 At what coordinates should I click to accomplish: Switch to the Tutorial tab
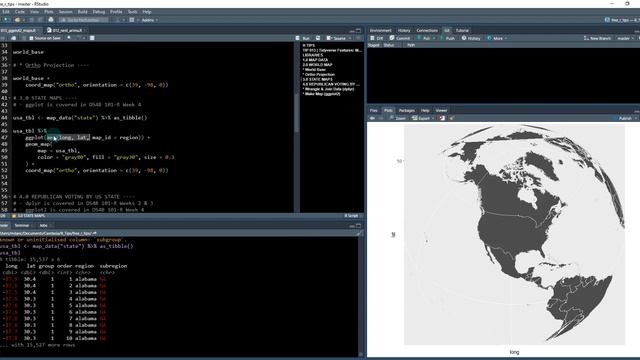462,30
